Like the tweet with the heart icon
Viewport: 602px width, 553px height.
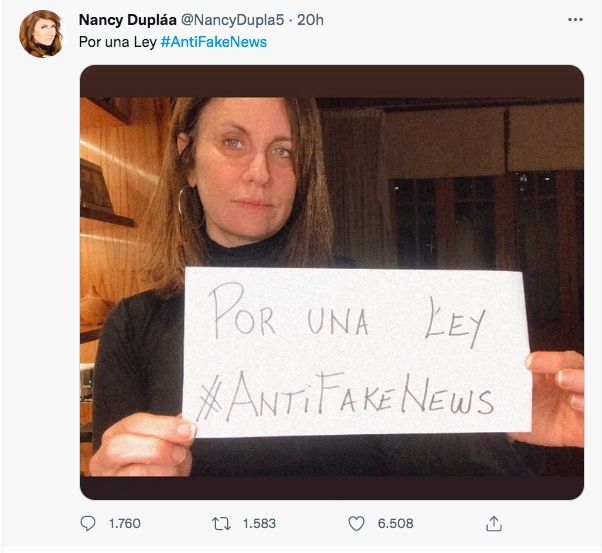click(x=356, y=523)
